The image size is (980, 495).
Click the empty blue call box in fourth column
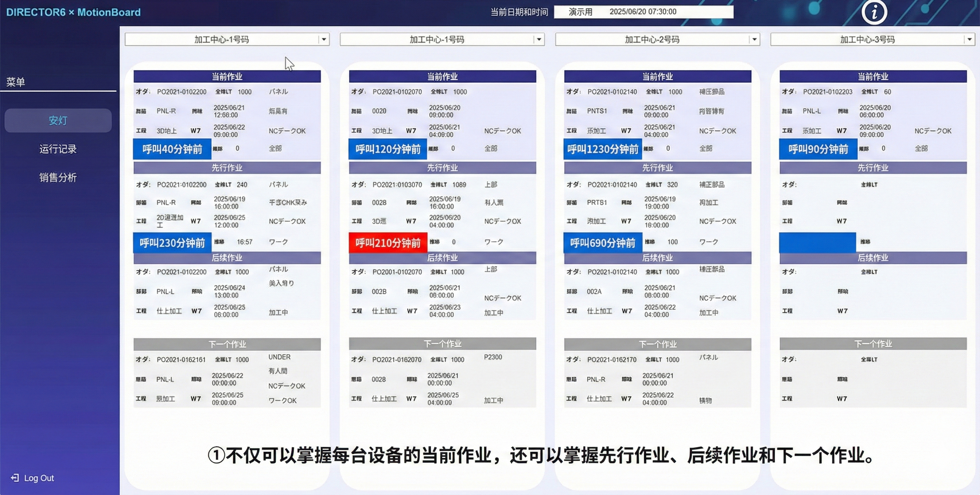coord(817,242)
